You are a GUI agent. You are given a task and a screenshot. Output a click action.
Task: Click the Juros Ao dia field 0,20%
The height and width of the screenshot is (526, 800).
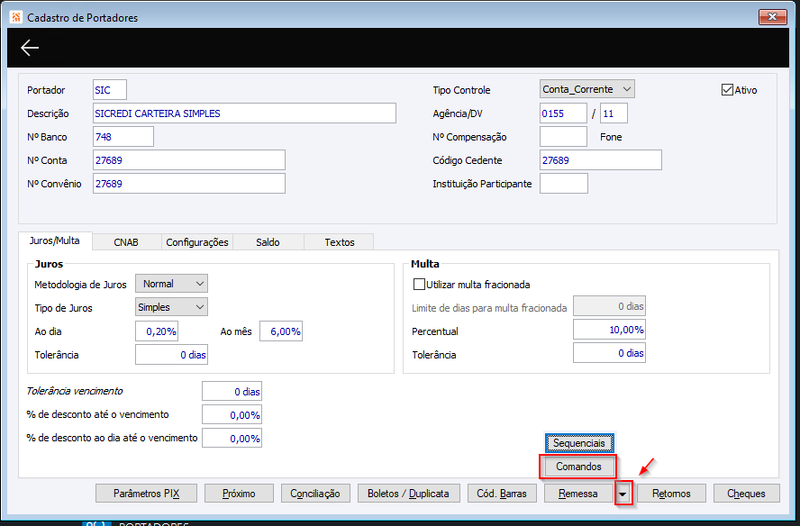157,331
